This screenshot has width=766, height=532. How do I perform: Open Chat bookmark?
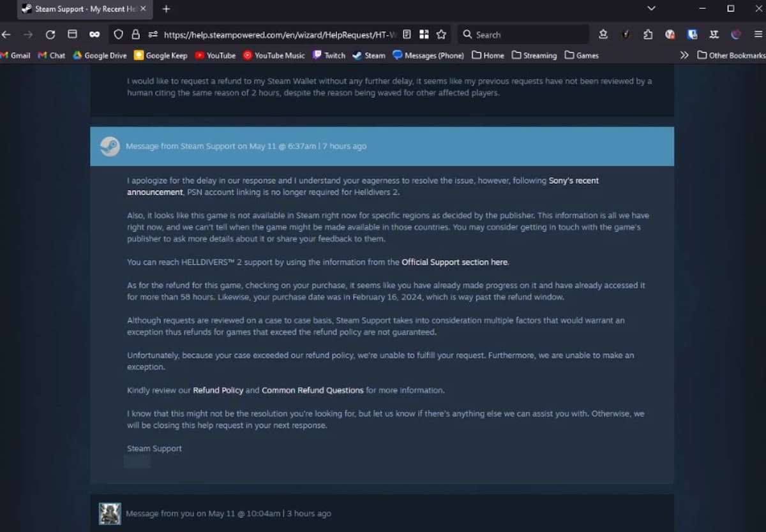coord(52,55)
